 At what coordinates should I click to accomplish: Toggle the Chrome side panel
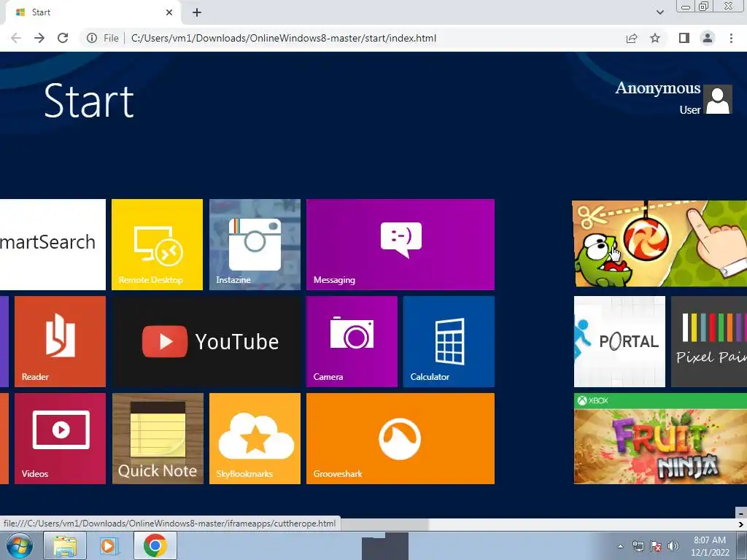click(684, 38)
